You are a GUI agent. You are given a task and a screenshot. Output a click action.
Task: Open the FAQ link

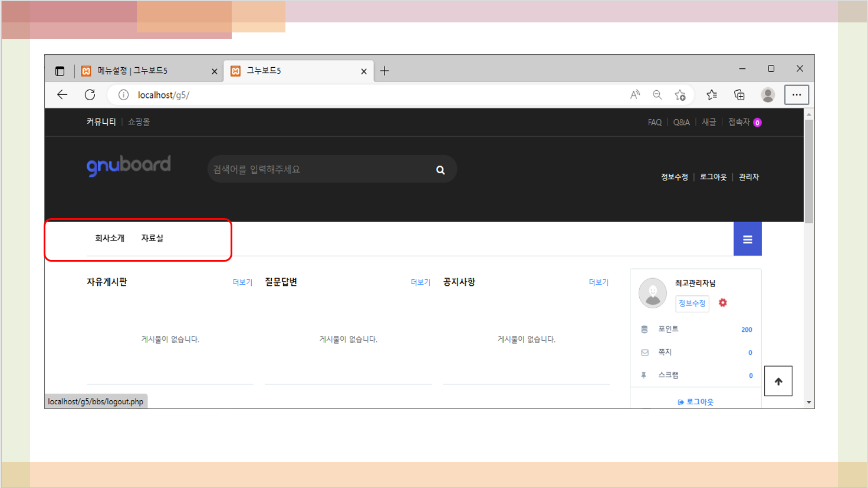pyautogui.click(x=655, y=123)
